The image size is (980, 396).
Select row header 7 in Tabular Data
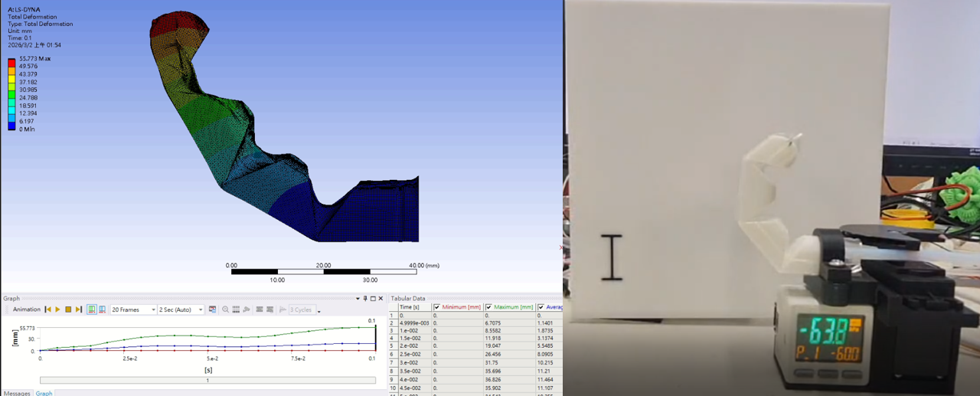[394, 362]
